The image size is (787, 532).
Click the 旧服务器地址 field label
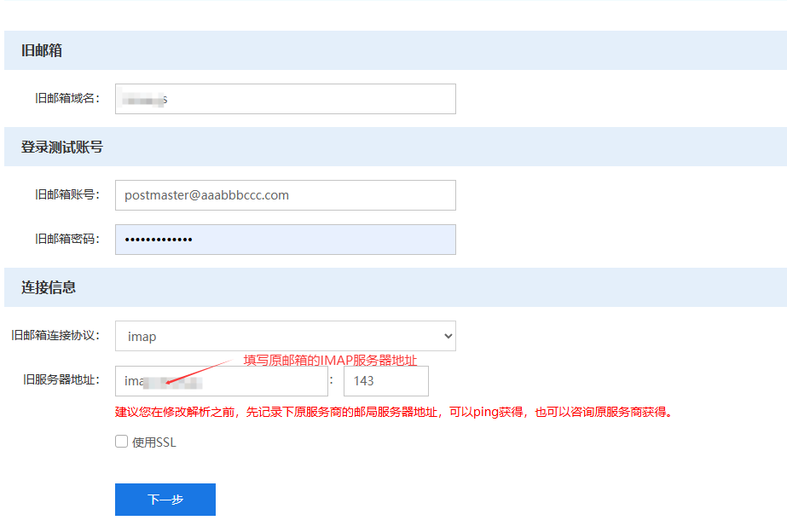[61, 380]
